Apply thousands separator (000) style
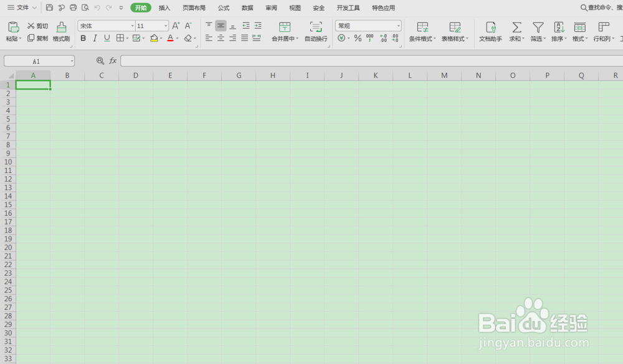This screenshot has width=623, height=364. (370, 38)
